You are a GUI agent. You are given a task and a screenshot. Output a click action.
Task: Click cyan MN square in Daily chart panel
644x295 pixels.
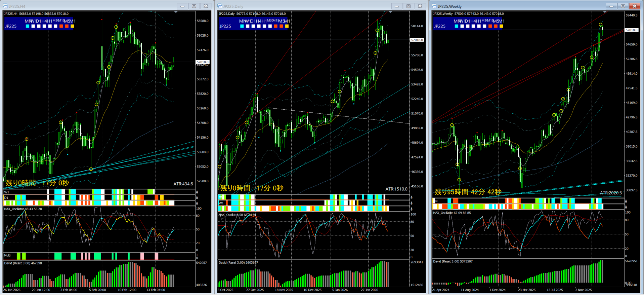242,26
